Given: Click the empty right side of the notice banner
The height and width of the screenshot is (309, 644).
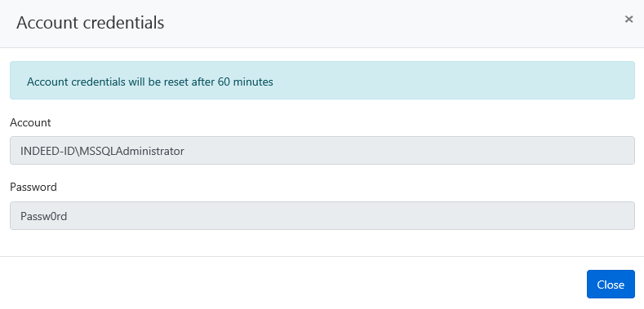Looking at the screenshot, I should 452,81.
